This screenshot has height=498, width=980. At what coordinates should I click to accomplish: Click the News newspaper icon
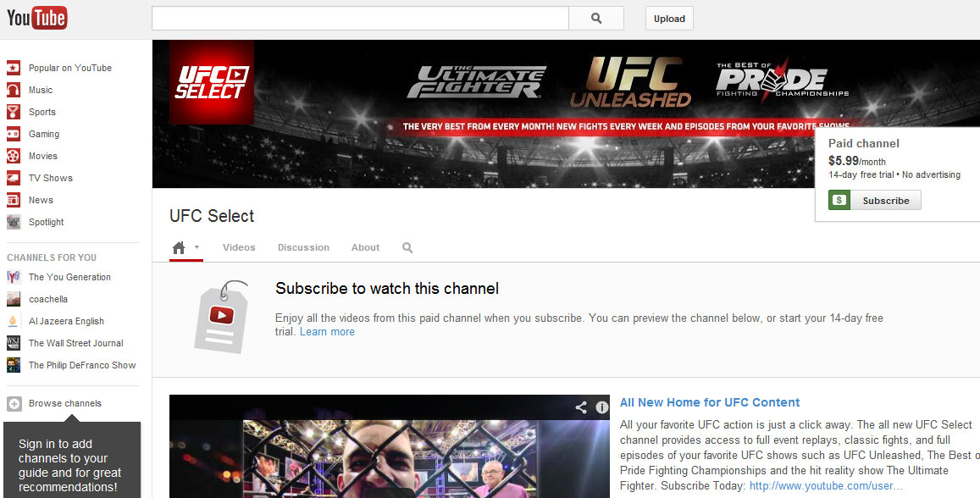click(13, 200)
